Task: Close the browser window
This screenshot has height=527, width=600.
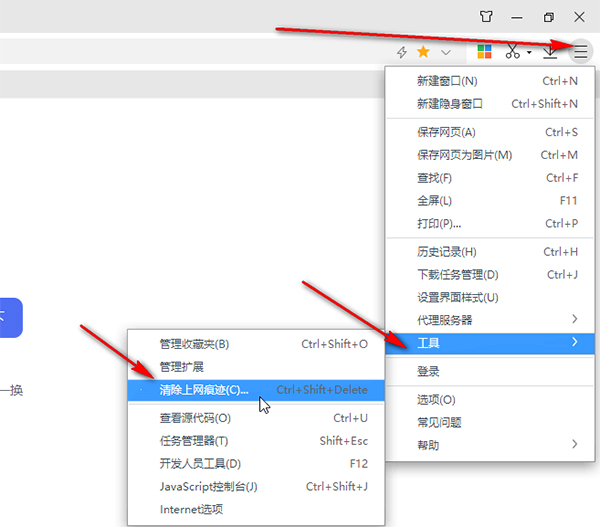Action: click(579, 17)
